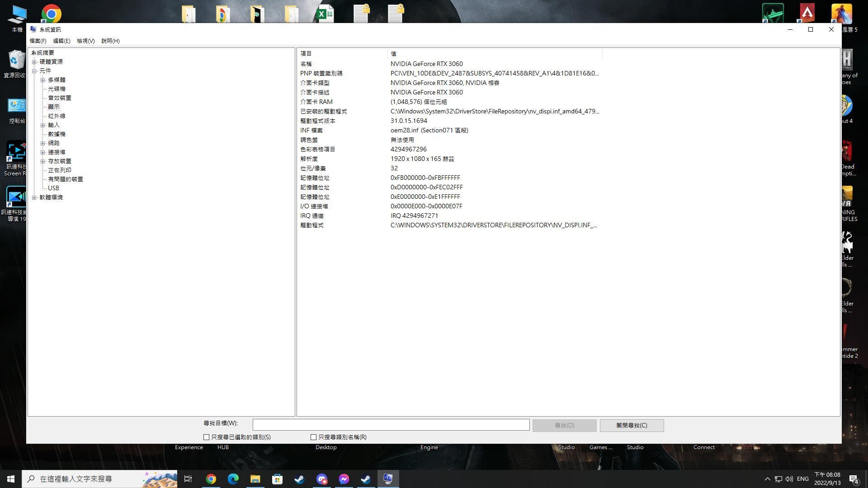The height and width of the screenshot is (488, 868).
Task: Click the volume speaker tray icon
Action: (789, 479)
